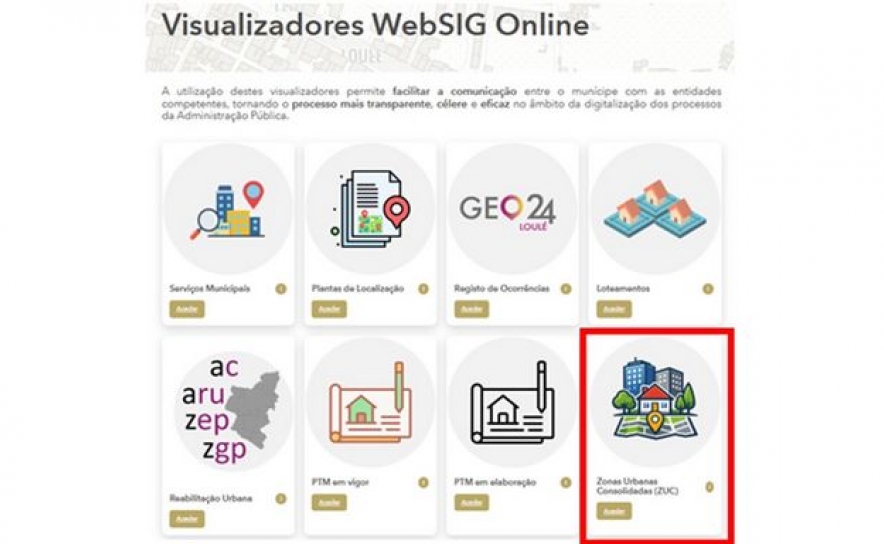The width and height of the screenshot is (884, 544).
Task: Click Aceder button under PTM em vigor
Action: click(x=329, y=502)
